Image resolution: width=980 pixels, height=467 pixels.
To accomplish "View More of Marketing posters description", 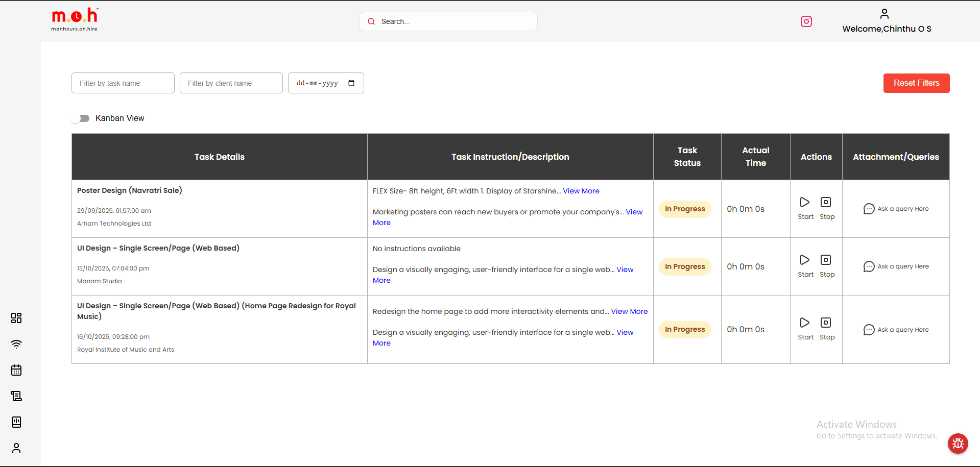I will 634,212.
